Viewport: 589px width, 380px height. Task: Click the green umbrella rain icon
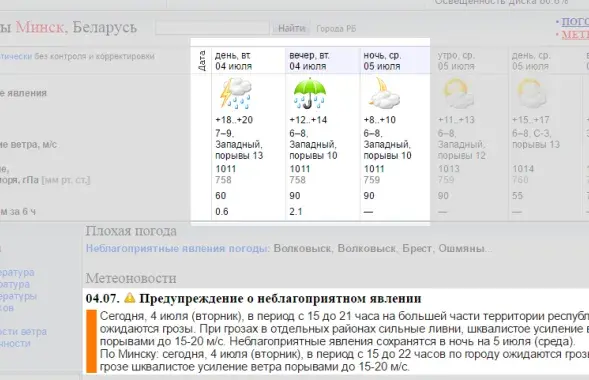(x=310, y=93)
